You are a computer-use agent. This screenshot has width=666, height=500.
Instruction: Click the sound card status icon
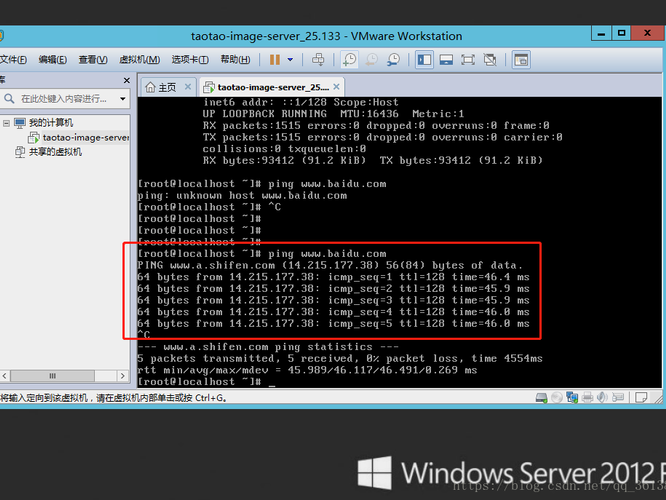click(602, 398)
